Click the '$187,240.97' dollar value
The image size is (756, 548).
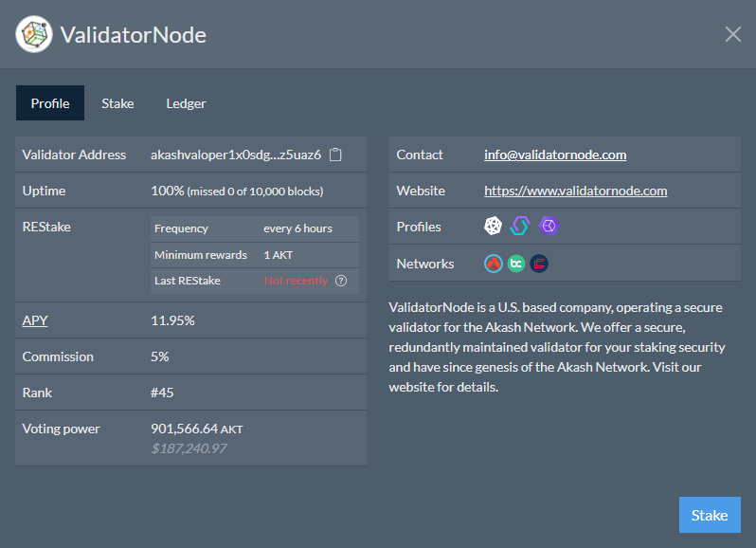pyautogui.click(x=189, y=448)
